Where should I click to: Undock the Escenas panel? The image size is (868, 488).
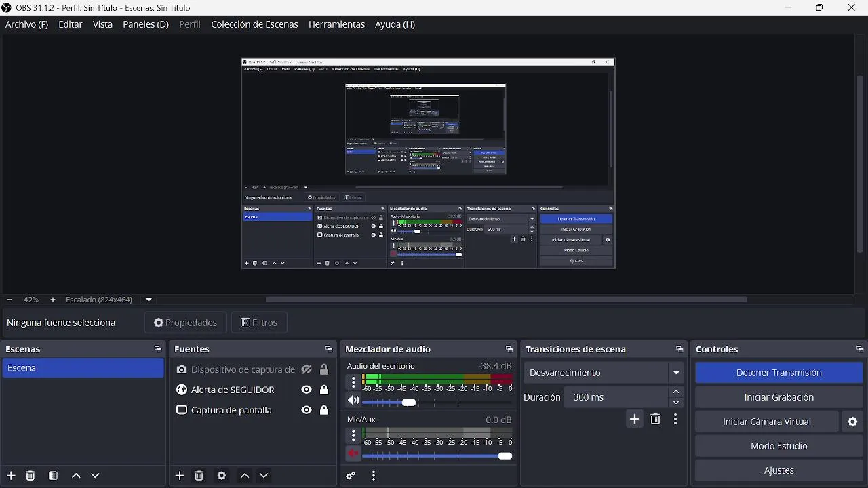click(x=158, y=349)
